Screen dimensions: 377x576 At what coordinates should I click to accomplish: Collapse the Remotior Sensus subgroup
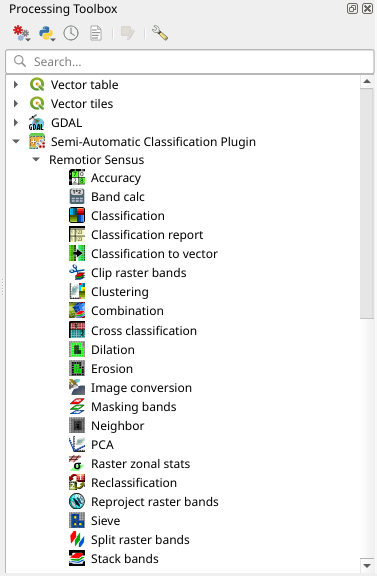(x=36, y=159)
